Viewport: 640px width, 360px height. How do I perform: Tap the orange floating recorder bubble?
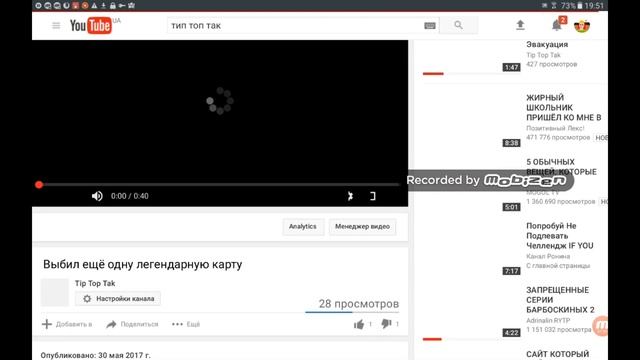coord(600,326)
